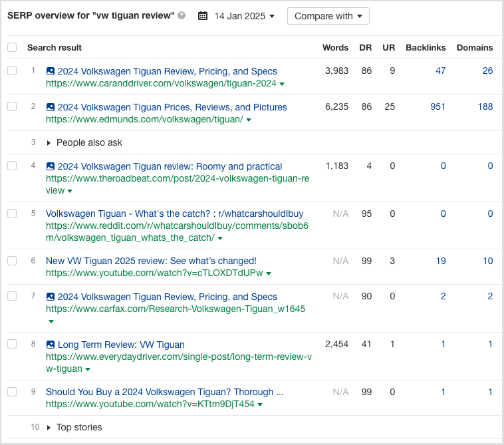Open caranddriver 2024 Tiguan Review title link

(167, 71)
